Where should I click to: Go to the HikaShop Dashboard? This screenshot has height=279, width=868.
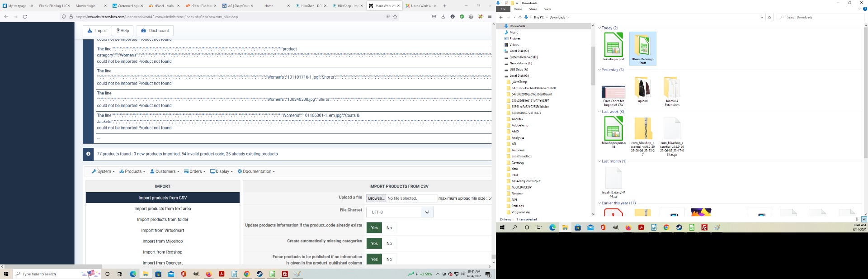(155, 31)
